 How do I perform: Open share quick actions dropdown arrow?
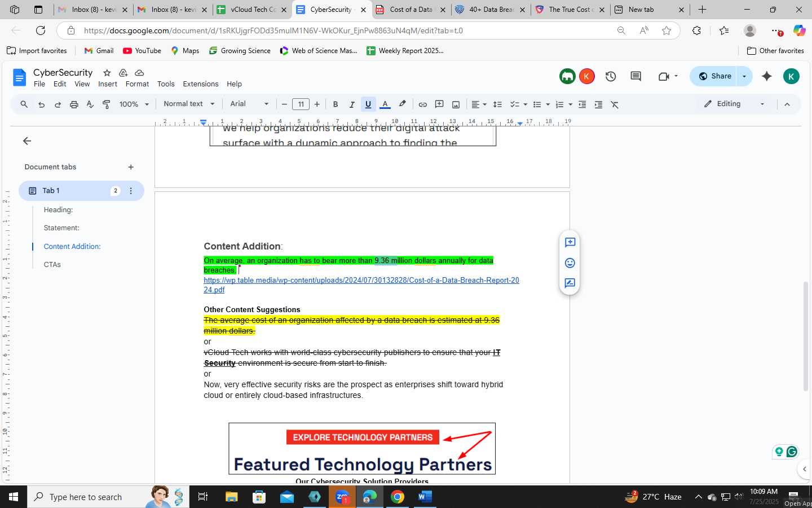click(x=744, y=76)
